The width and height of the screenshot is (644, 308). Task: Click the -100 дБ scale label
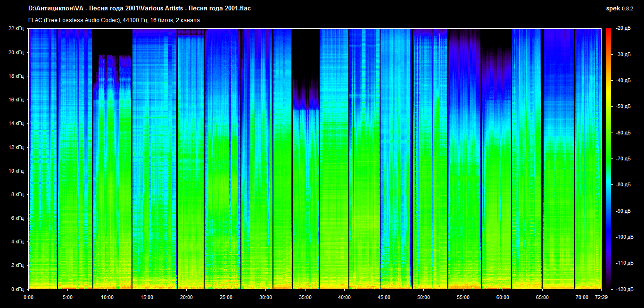[625, 237]
